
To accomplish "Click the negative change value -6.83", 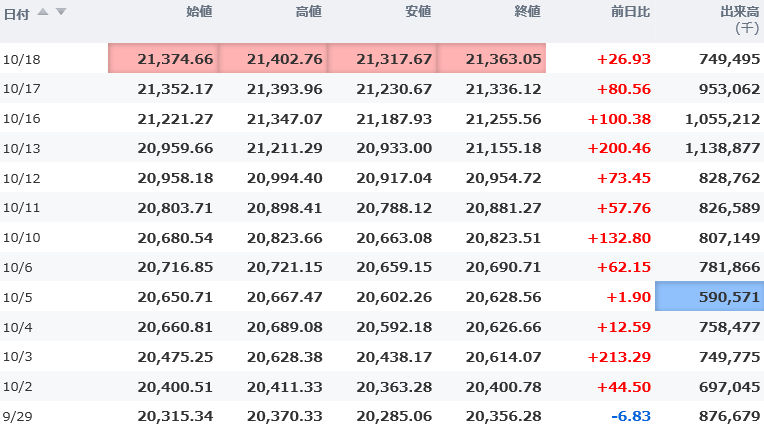I will coord(631,416).
